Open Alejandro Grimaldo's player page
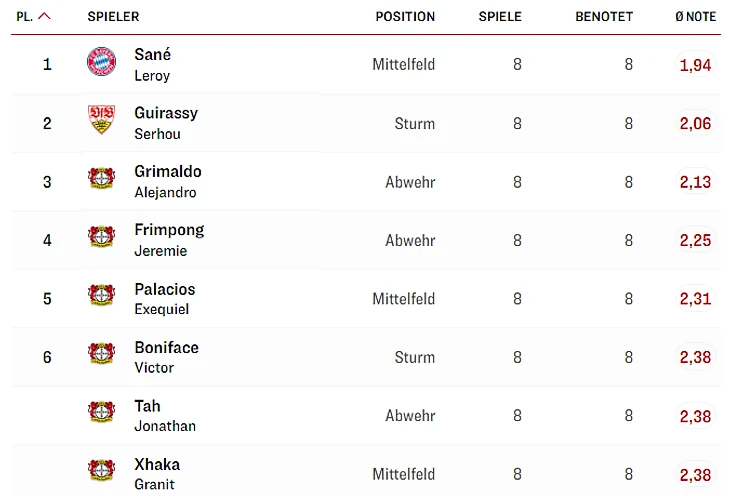 (167, 181)
